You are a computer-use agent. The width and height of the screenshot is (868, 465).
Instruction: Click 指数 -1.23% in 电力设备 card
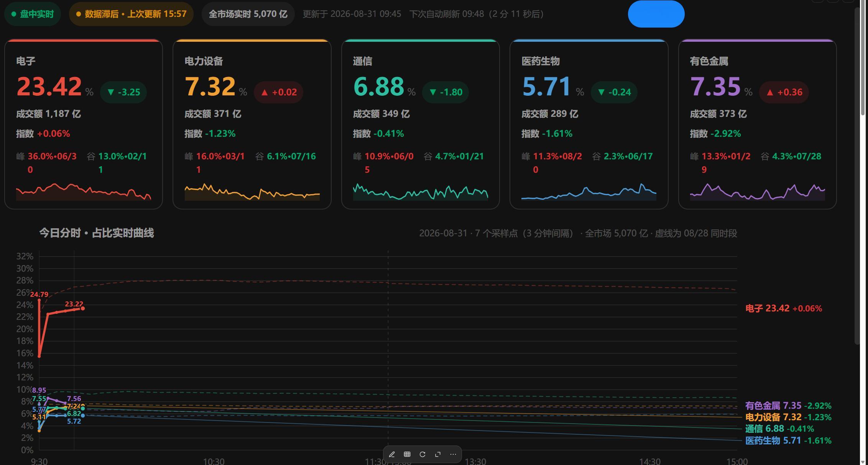(210, 134)
